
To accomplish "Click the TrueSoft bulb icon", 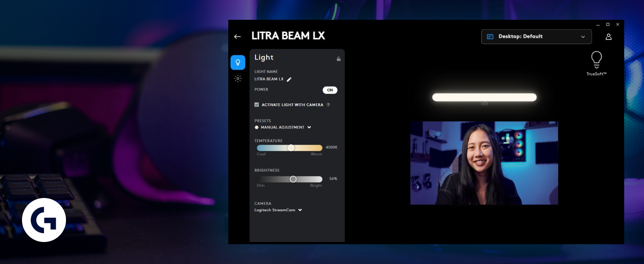I will (596, 60).
